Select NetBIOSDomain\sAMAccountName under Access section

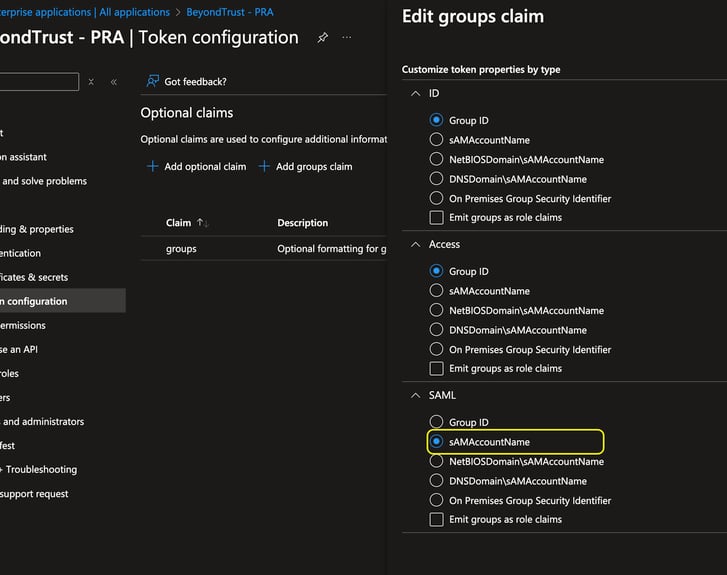coord(436,310)
